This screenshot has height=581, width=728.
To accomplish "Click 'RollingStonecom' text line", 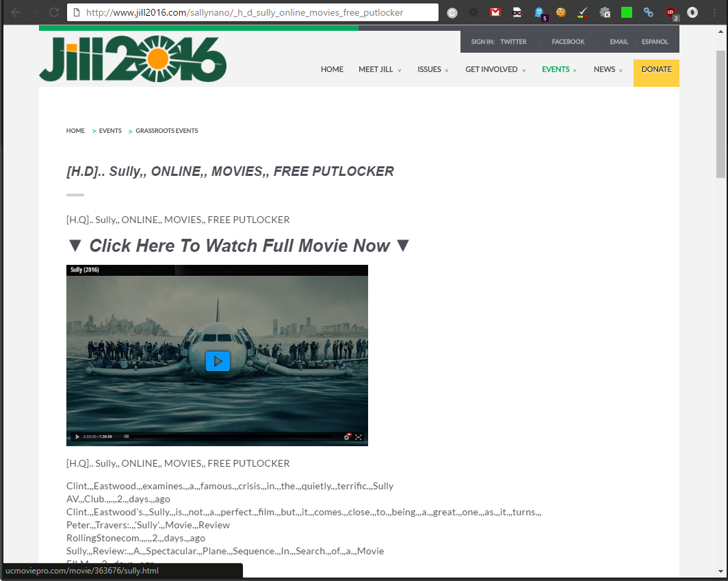I will click(135, 539).
